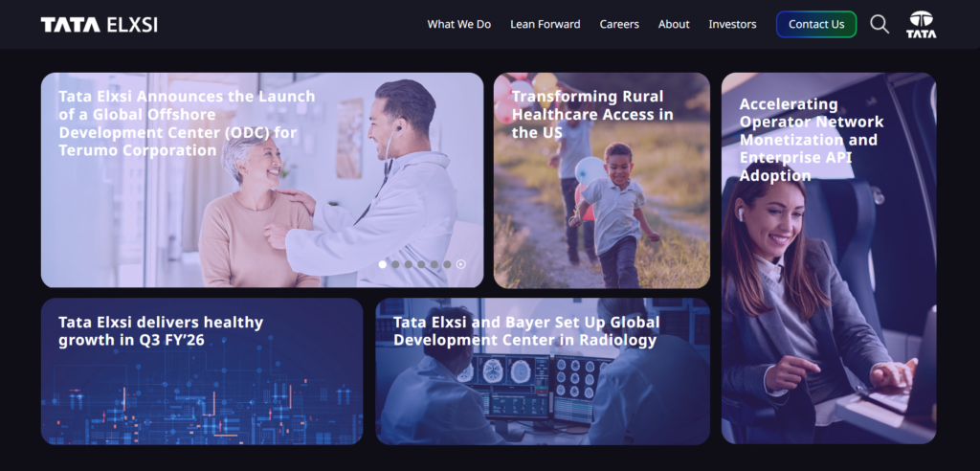This screenshot has width=980, height=471.
Task: Jump to the fourth carousel slide dot
Action: coord(421,264)
